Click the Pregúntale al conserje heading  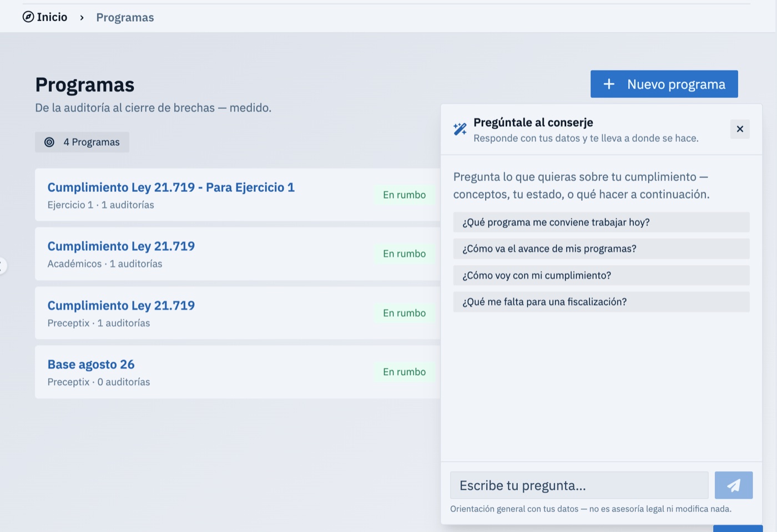(533, 123)
